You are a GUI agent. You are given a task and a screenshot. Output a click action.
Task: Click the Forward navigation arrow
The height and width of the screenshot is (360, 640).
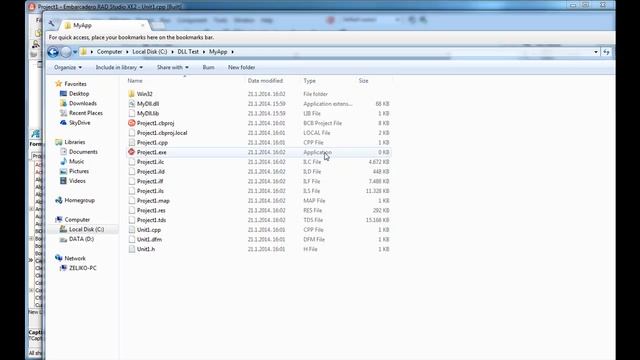tap(65, 52)
